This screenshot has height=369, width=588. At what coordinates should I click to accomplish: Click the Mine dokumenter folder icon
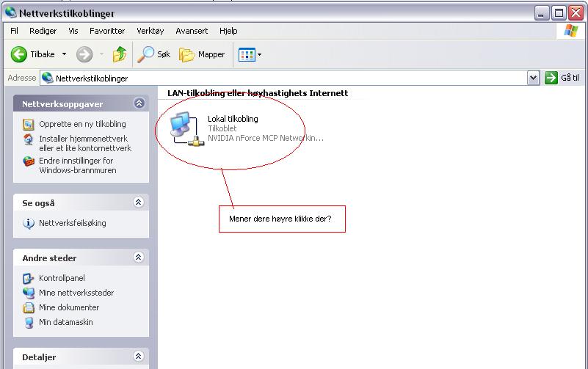[x=29, y=307]
